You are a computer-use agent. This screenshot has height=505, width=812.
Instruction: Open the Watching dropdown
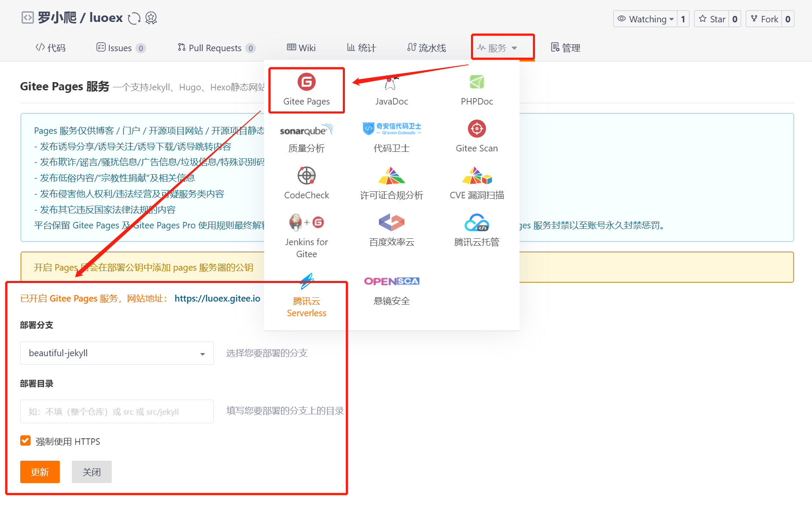pos(645,19)
